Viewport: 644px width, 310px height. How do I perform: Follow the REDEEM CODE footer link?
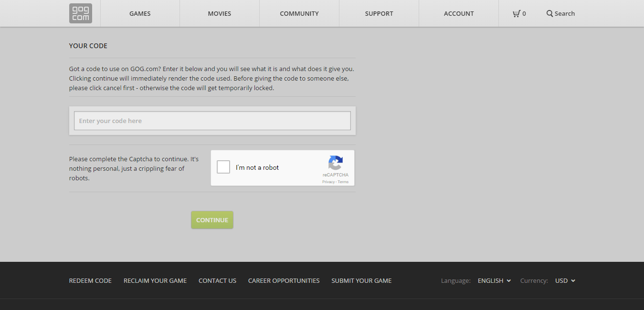coord(90,280)
